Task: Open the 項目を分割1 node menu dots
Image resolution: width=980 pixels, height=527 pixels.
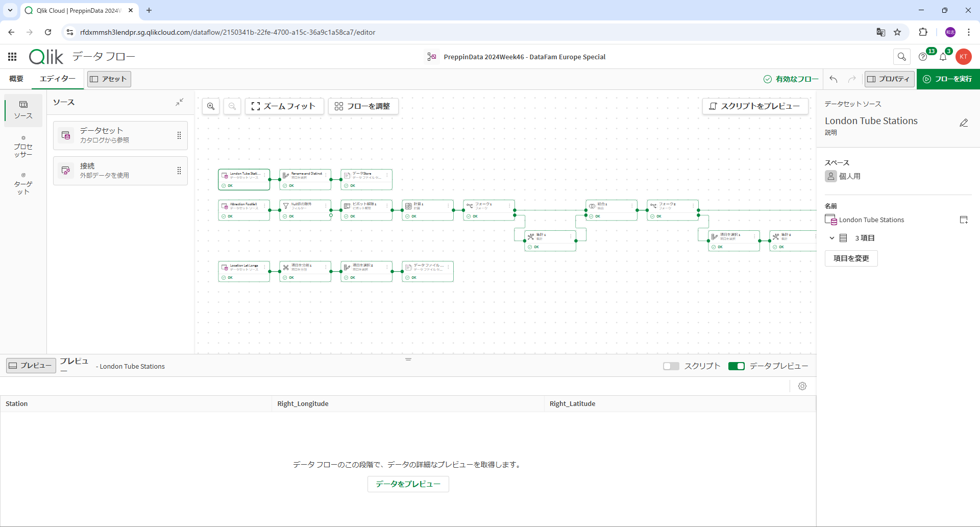Action: pos(326,267)
